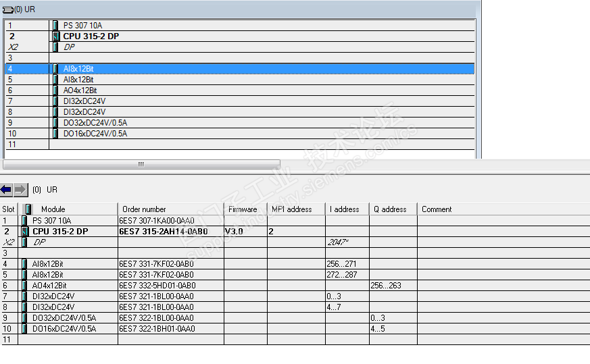Click AO4x12Bit module icon in rack slot 6
The height and width of the screenshot is (364, 590).
(55, 90)
